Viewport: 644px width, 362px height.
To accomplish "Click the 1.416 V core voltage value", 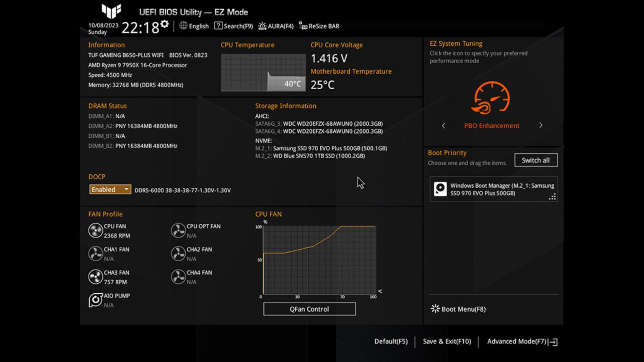I will 329,58.
